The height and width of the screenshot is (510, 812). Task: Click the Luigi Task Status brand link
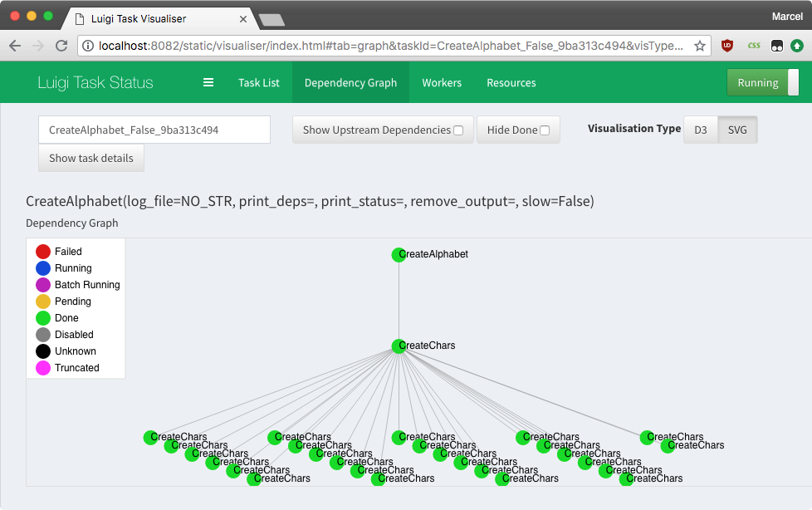tap(95, 82)
